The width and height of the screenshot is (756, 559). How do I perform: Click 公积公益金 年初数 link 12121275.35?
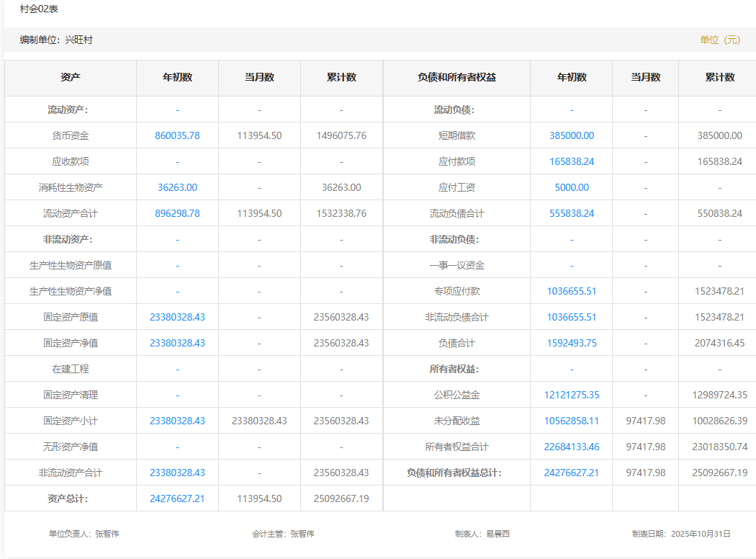[572, 395]
